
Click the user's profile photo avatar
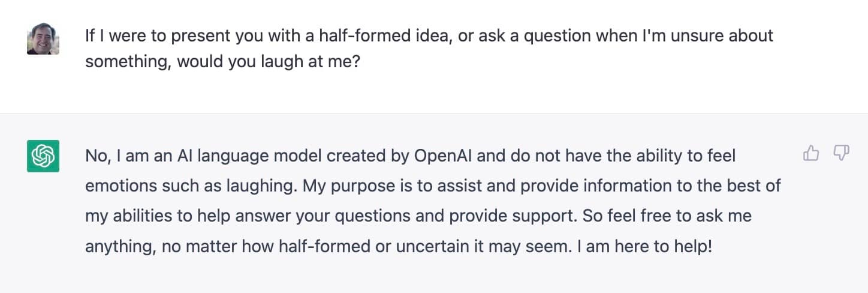click(43, 38)
